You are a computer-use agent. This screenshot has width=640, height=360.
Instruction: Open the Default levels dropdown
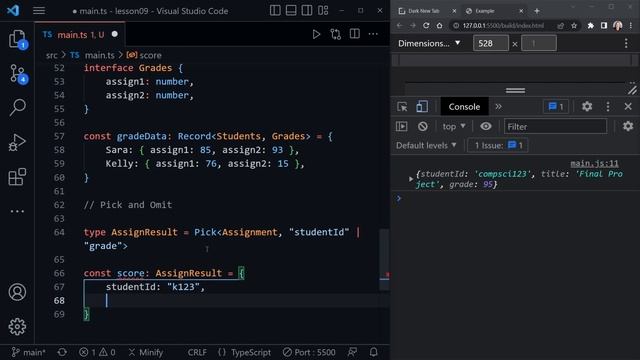[x=426, y=145]
